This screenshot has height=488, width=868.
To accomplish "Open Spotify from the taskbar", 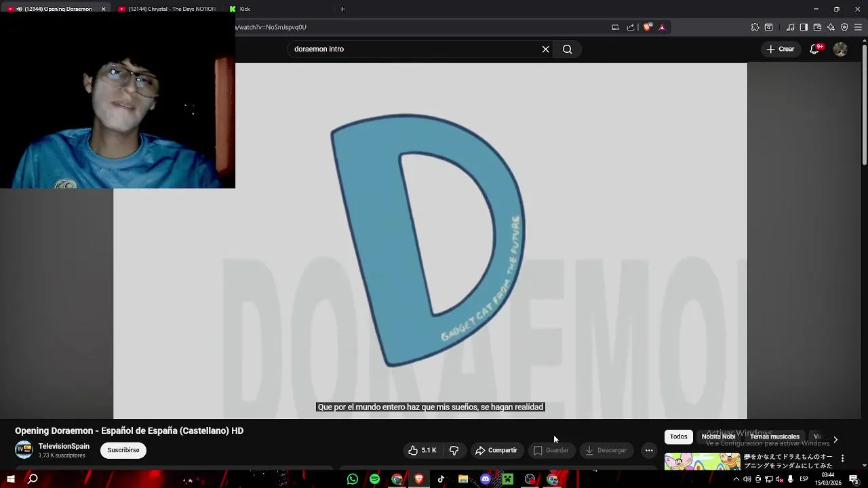I will click(374, 479).
